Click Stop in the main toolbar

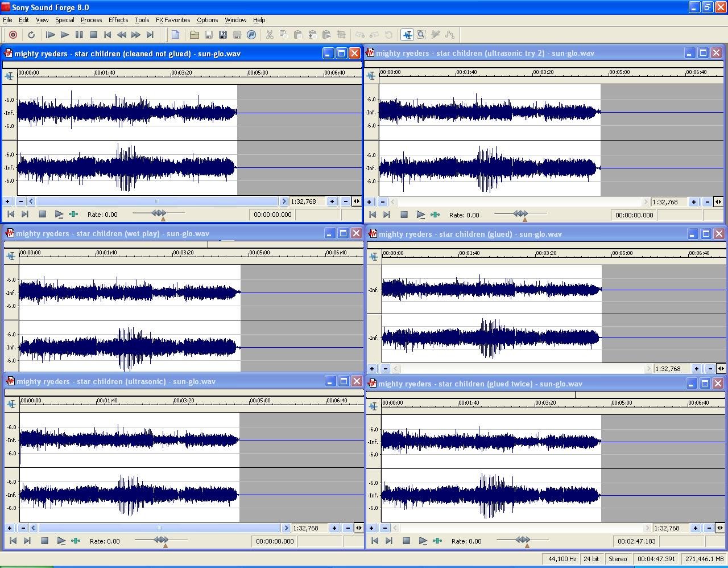tap(93, 35)
